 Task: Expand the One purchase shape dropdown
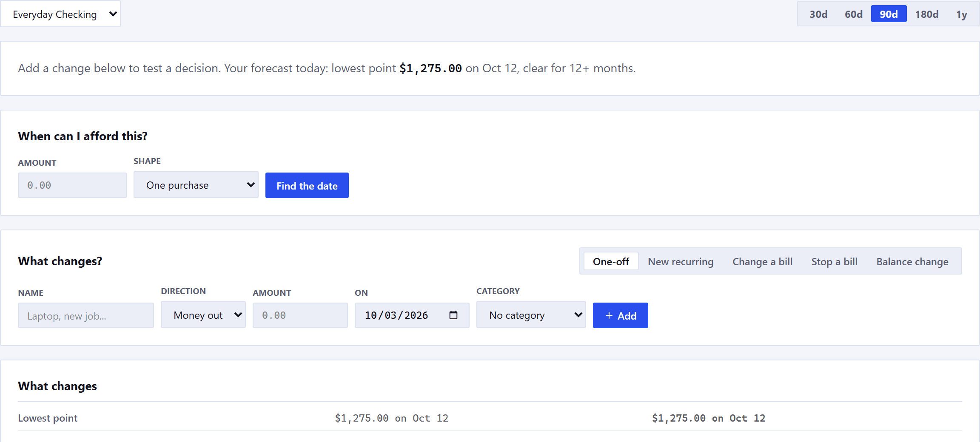click(x=196, y=185)
